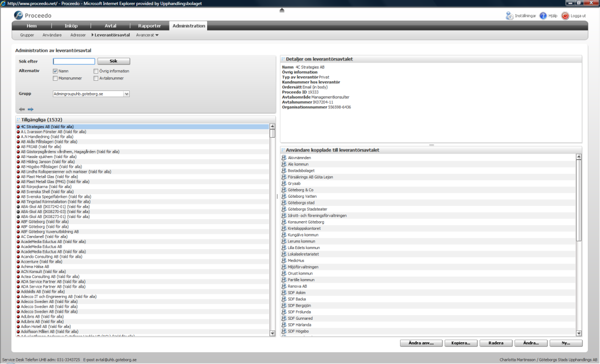
Task: Click user icon beside Bostadsbolaget
Action: pyautogui.click(x=284, y=170)
